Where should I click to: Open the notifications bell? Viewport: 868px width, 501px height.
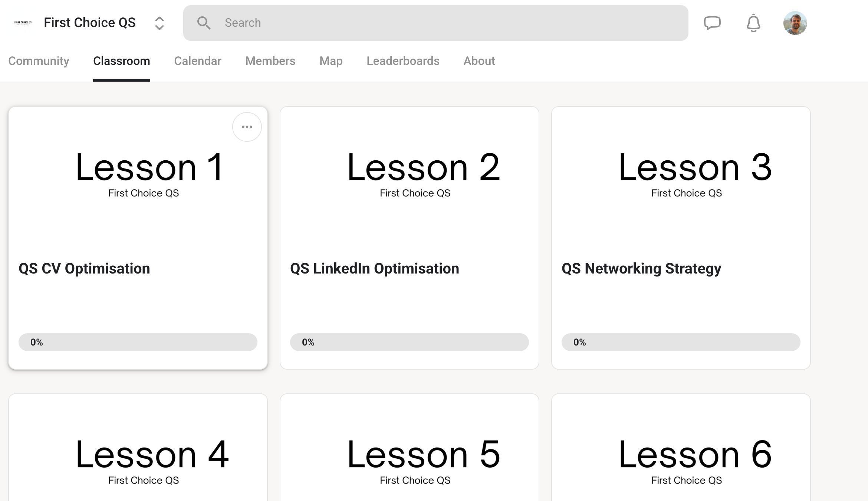753,23
